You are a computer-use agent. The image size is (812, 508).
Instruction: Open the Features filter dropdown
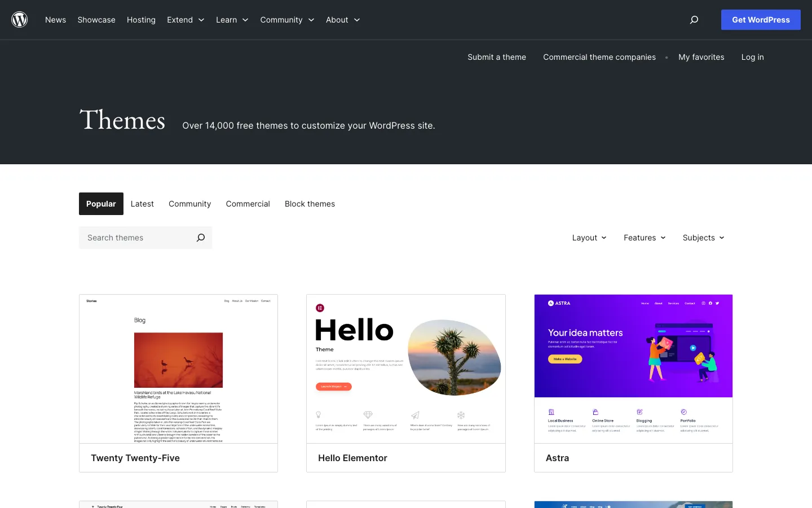click(645, 238)
